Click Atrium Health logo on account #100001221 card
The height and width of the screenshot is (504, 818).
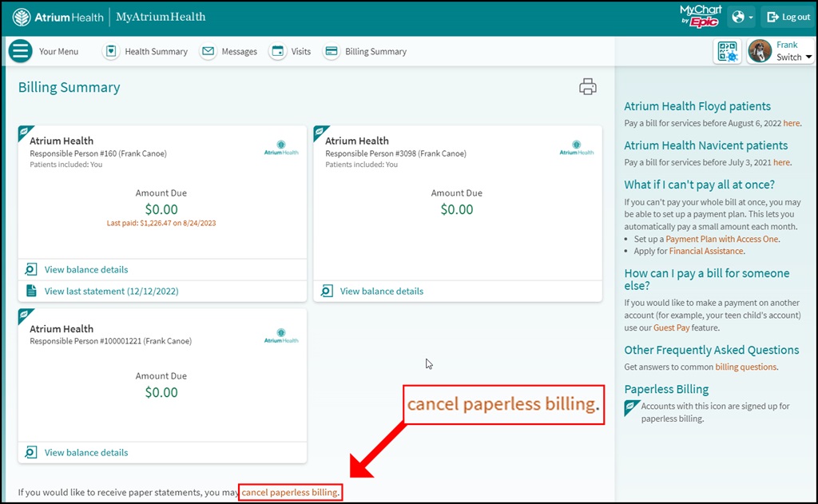[x=281, y=335]
